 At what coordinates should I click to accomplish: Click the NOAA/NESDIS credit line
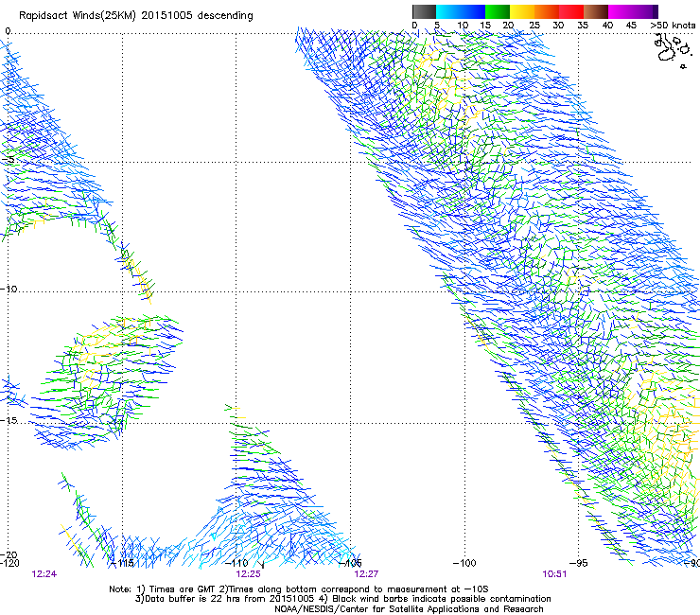click(x=409, y=609)
